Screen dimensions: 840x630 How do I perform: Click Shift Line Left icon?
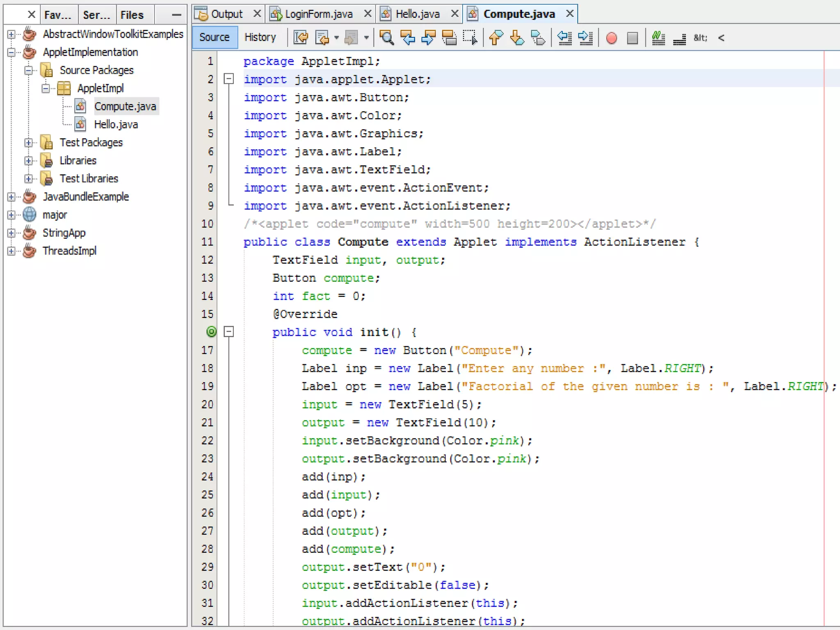565,38
